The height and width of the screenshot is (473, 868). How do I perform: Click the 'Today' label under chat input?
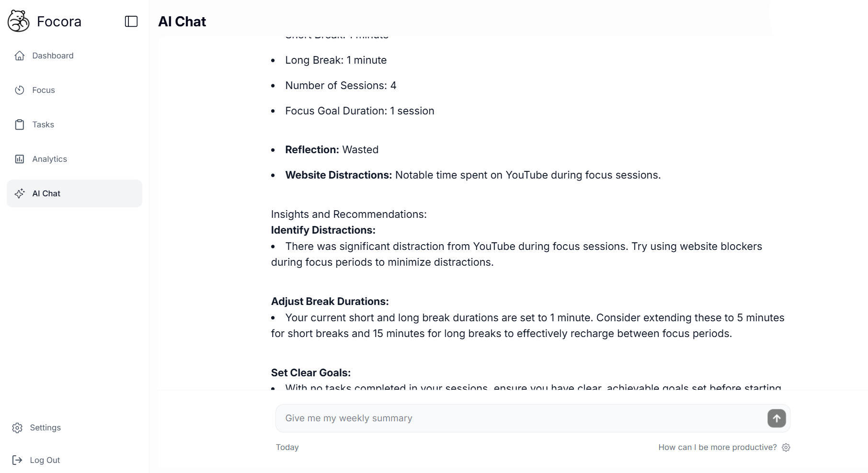click(287, 447)
